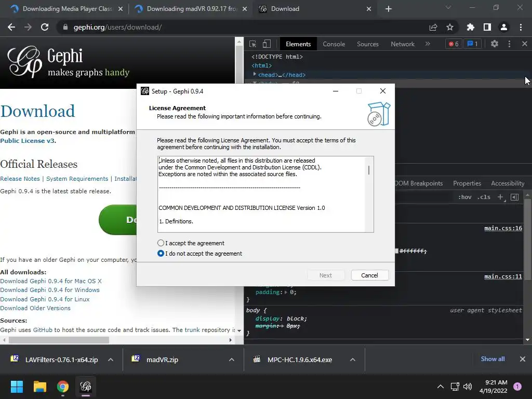Share this page via share icon
The image size is (532, 399).
click(433, 27)
